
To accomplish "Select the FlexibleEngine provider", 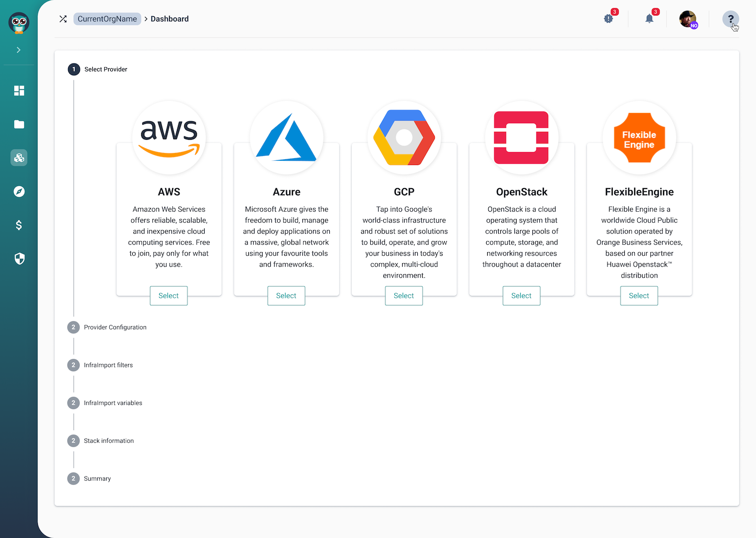I will [639, 296].
